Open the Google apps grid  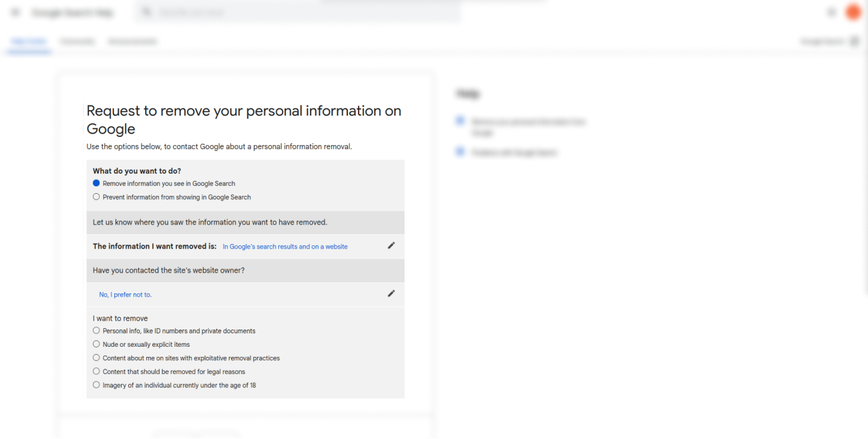tap(832, 12)
